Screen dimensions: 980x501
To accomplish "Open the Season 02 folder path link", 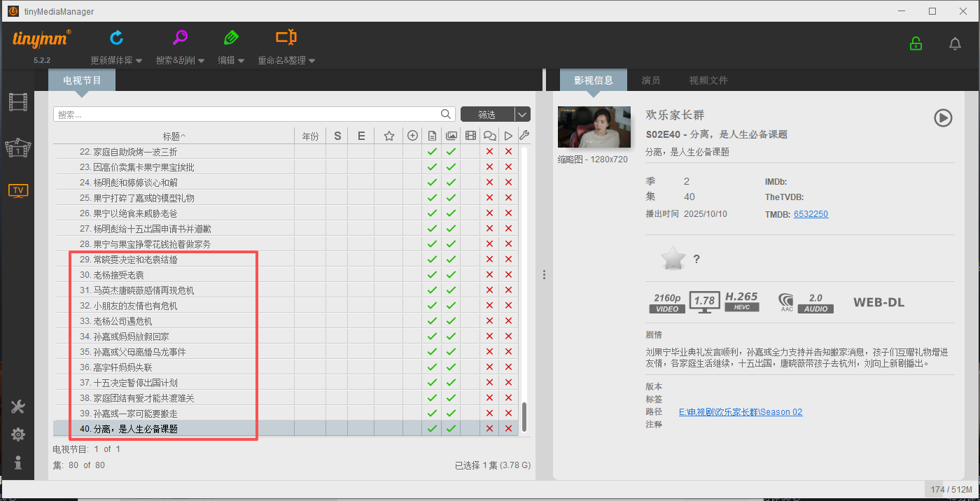I will [741, 411].
